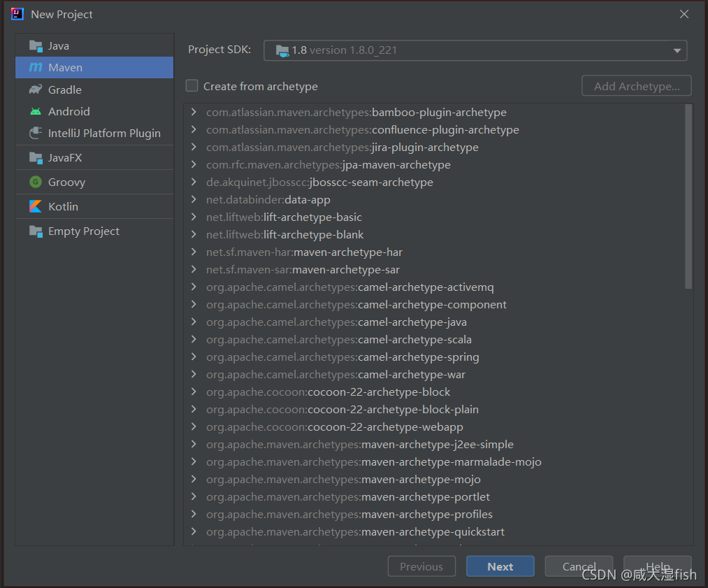The width and height of the screenshot is (708, 588).
Task: Click the Gradle elephant icon
Action: click(x=36, y=89)
